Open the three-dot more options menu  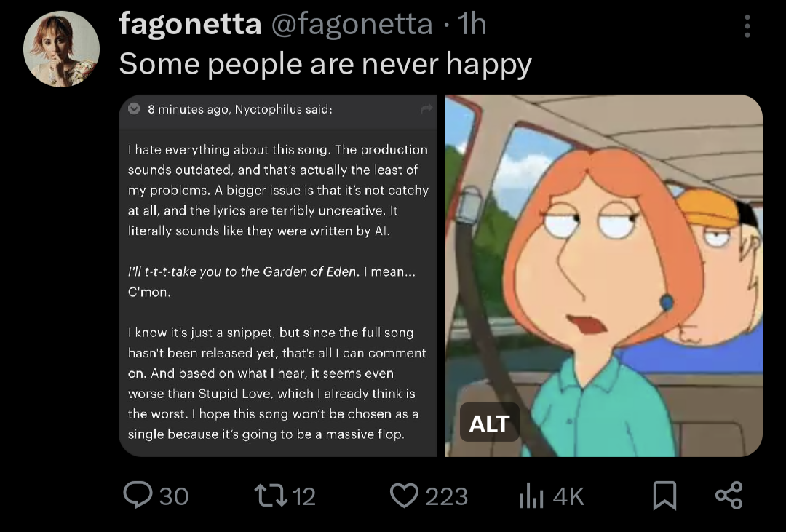(747, 26)
